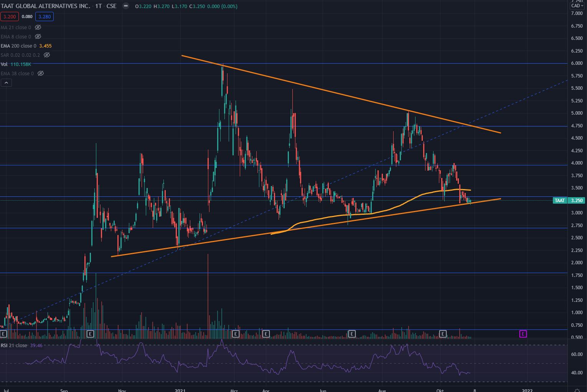Click the Sep label on time axis
Screen dimensions: 587x392
click(64, 390)
